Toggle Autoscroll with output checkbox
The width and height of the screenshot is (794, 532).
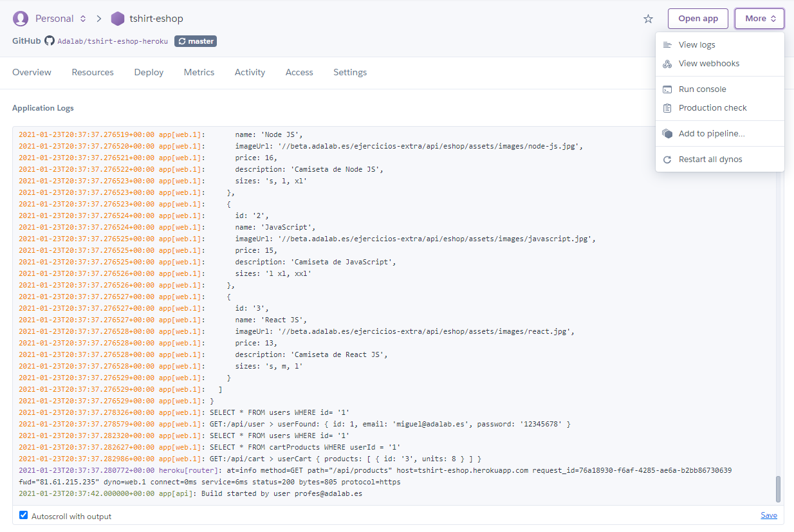[x=24, y=515]
